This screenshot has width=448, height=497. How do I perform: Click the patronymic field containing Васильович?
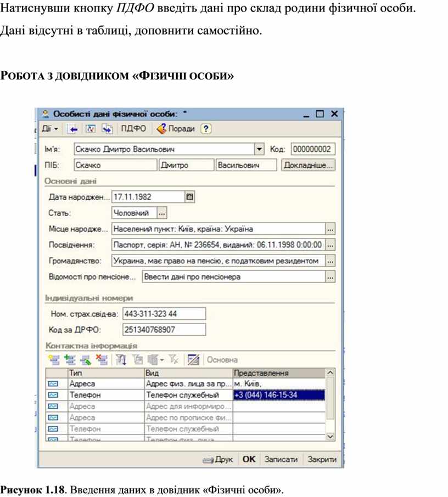point(246,165)
